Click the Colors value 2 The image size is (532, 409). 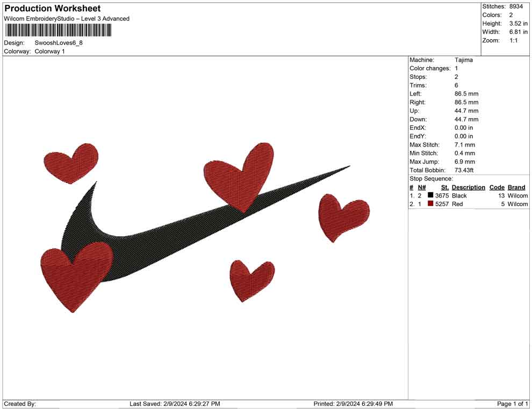point(511,15)
